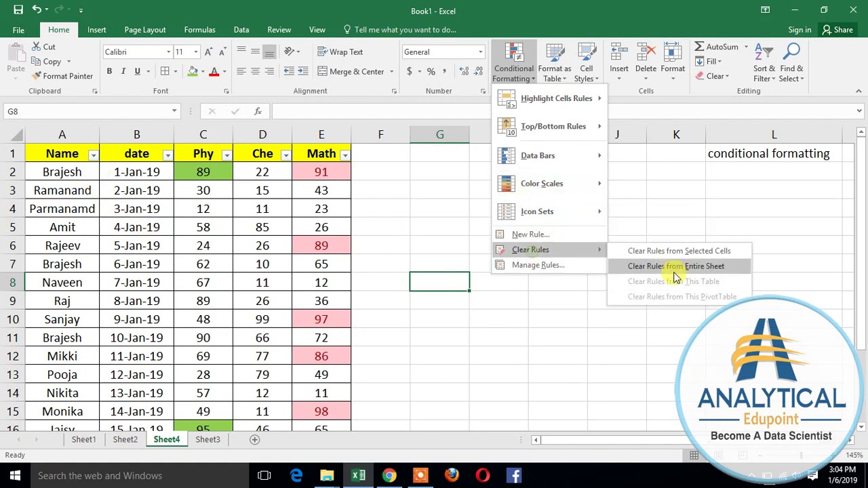This screenshot has width=868, height=488.
Task: Open Excel from the Windows taskbar
Action: (x=358, y=475)
